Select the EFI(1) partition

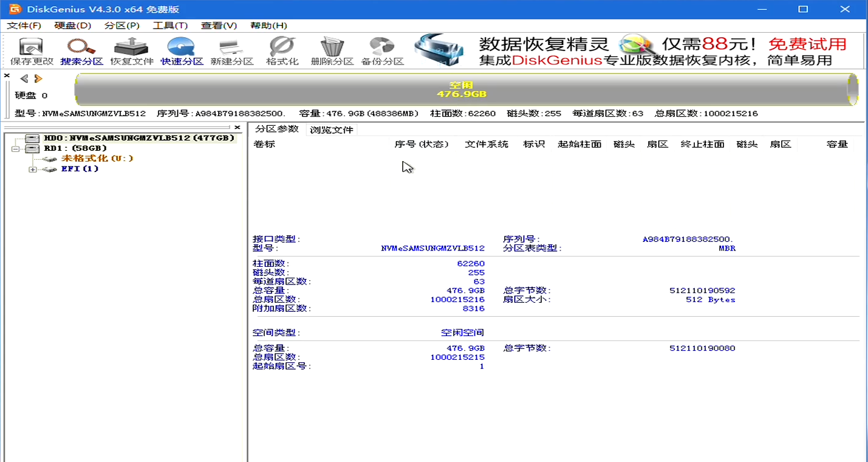(80, 169)
